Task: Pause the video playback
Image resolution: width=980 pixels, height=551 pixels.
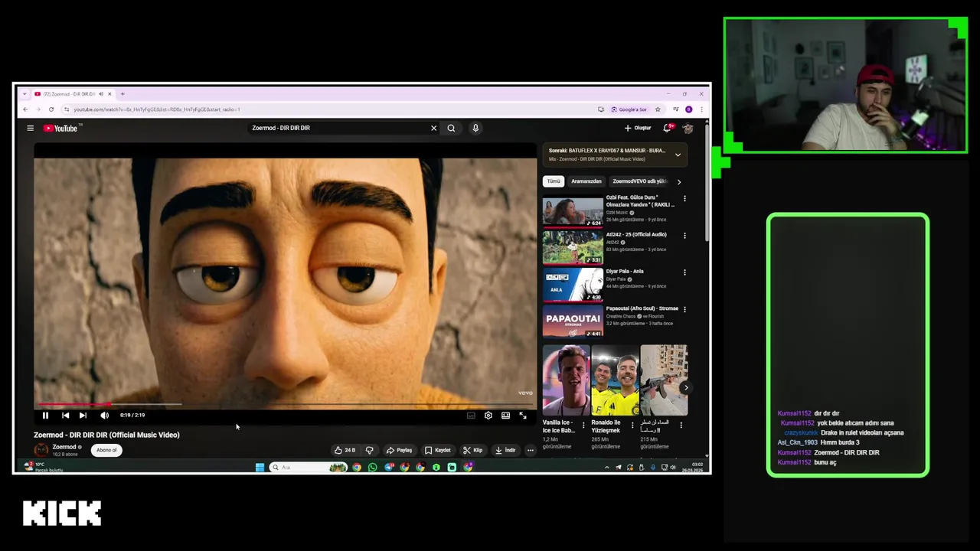Action: click(45, 416)
